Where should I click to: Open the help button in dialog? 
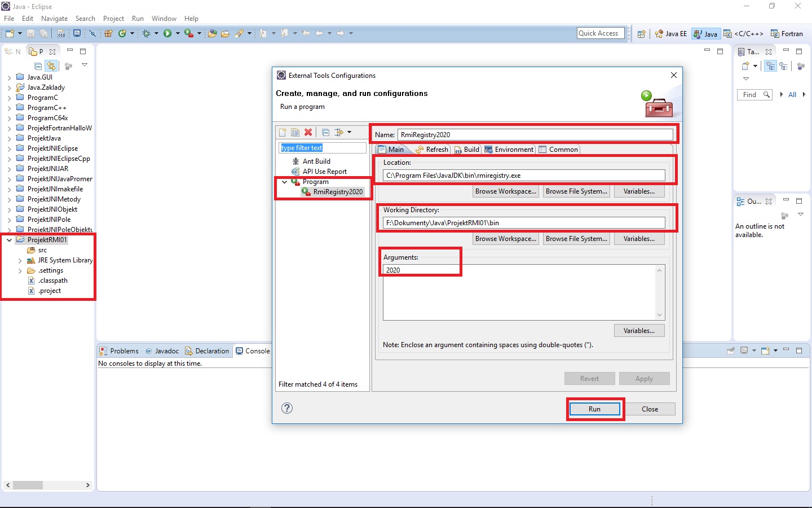(x=287, y=408)
